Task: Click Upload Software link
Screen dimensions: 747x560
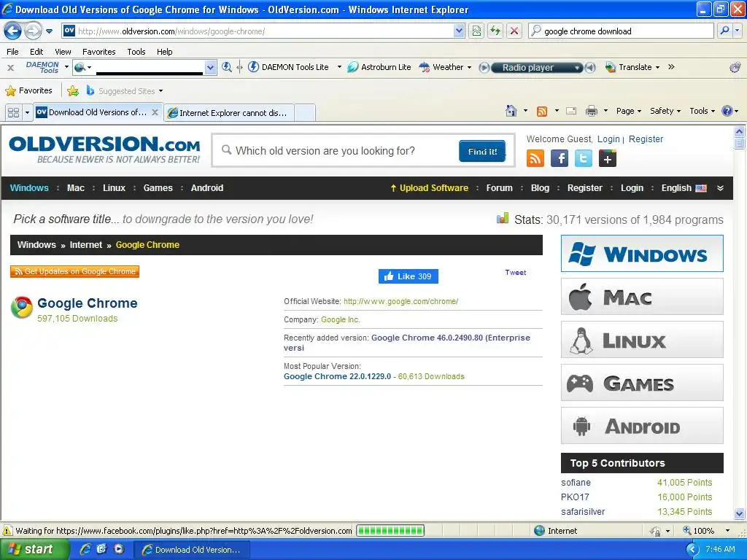Action: 429,188
